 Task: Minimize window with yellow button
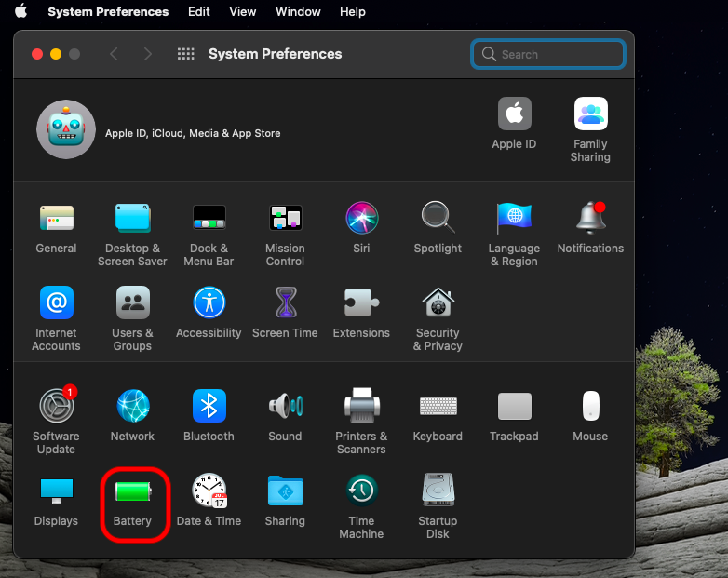click(56, 54)
